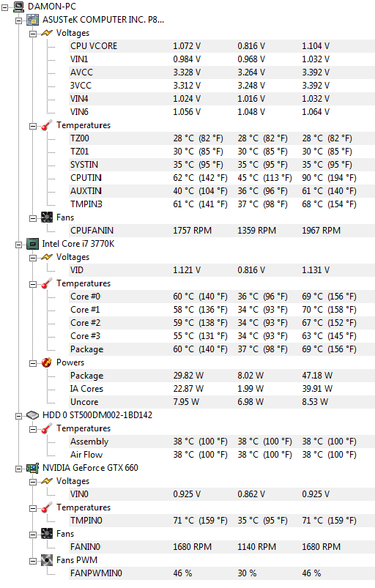This screenshot has height=588, width=375.
Task: Click the motherboard Fans icon above CPUFANIN
Action: [x=46, y=217]
